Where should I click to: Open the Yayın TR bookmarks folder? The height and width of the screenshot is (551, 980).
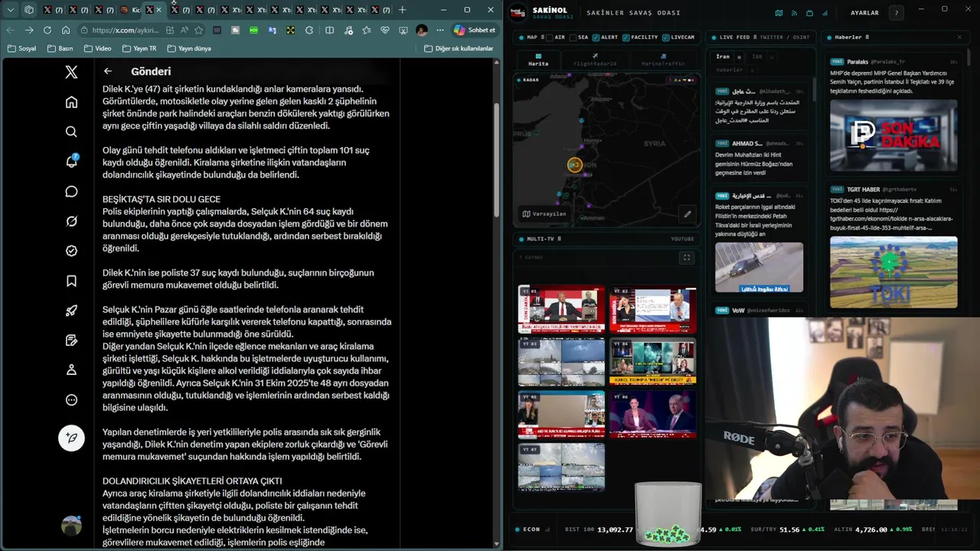tap(139, 48)
